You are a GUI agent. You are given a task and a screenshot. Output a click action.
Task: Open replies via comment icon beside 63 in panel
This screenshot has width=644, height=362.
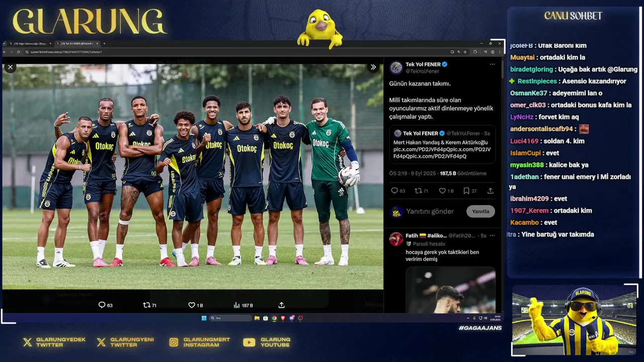point(394,191)
